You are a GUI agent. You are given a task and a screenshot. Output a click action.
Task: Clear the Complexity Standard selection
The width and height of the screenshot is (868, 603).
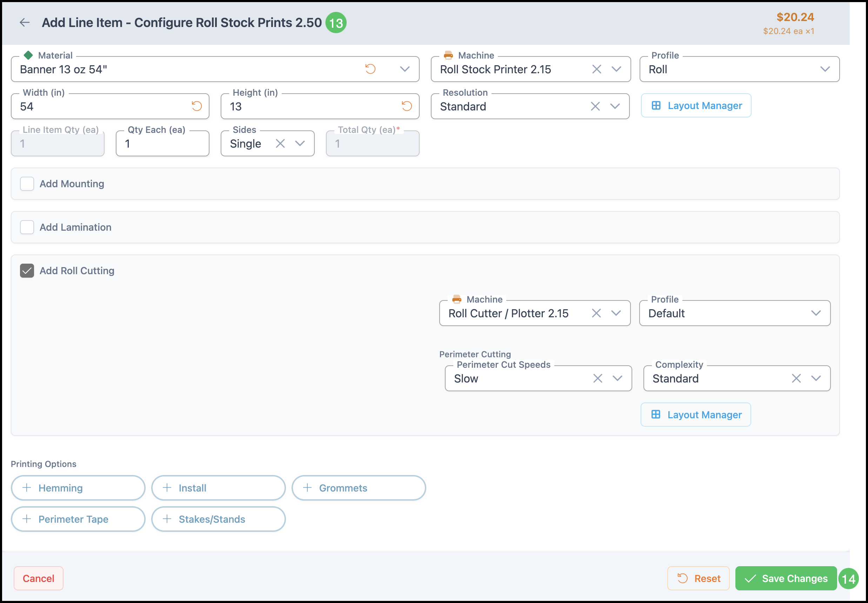tap(796, 378)
